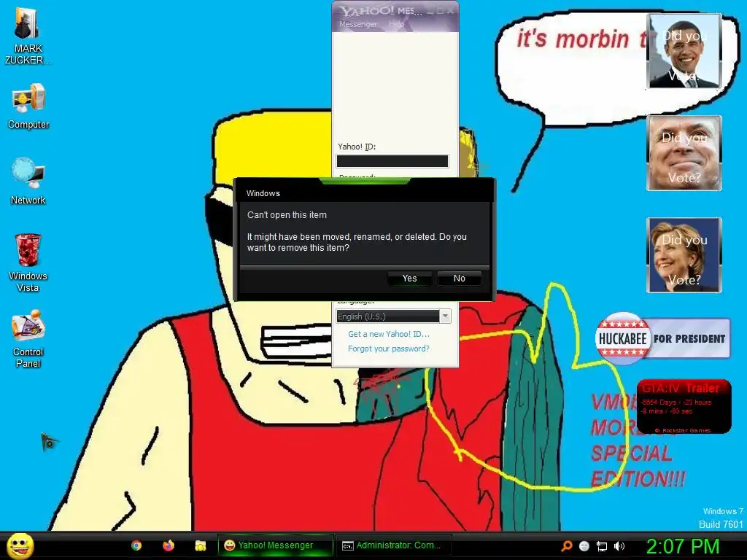
Task: Switch to Administrator: Com... taskbar button
Action: coord(393,545)
